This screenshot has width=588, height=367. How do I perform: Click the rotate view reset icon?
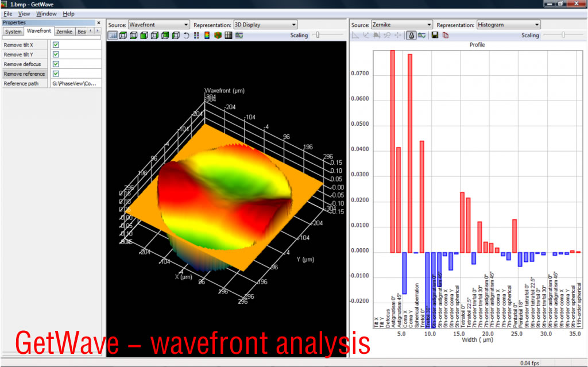(x=186, y=36)
